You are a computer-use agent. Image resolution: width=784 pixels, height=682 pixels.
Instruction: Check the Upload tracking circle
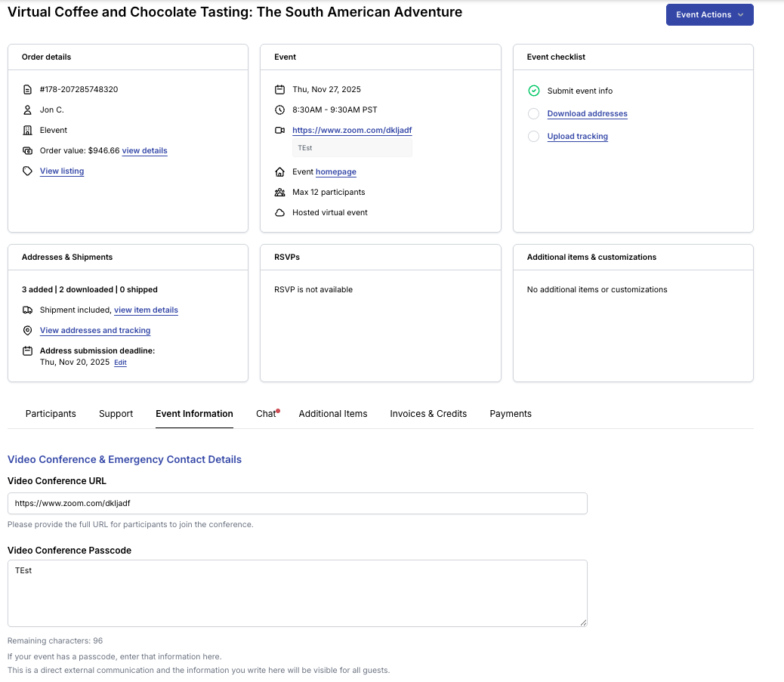click(533, 137)
